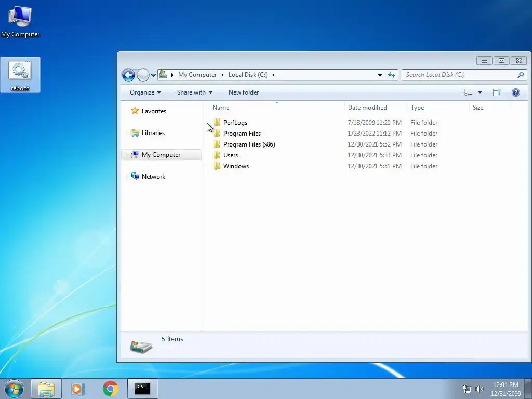The image size is (532, 399).
Task: Sort by the Name column header
Action: [220, 108]
